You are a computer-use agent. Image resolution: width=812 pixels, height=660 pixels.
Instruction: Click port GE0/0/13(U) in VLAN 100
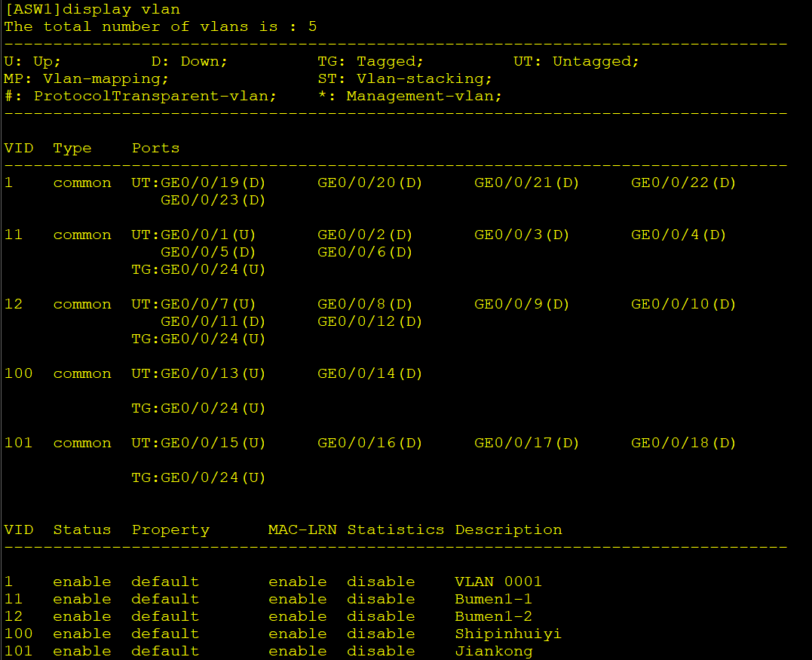coord(213,373)
